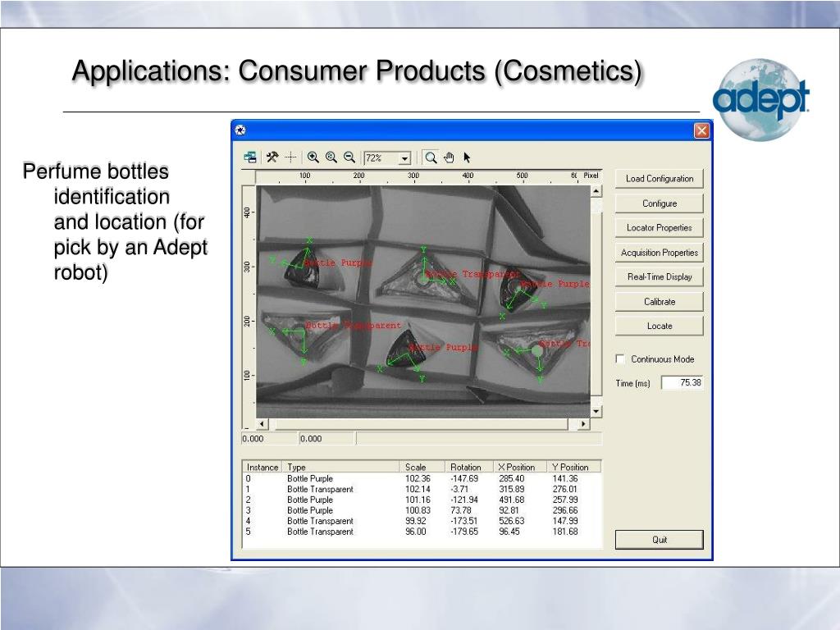Select the hand pan tool
This screenshot has height=630, width=840.
[x=449, y=157]
